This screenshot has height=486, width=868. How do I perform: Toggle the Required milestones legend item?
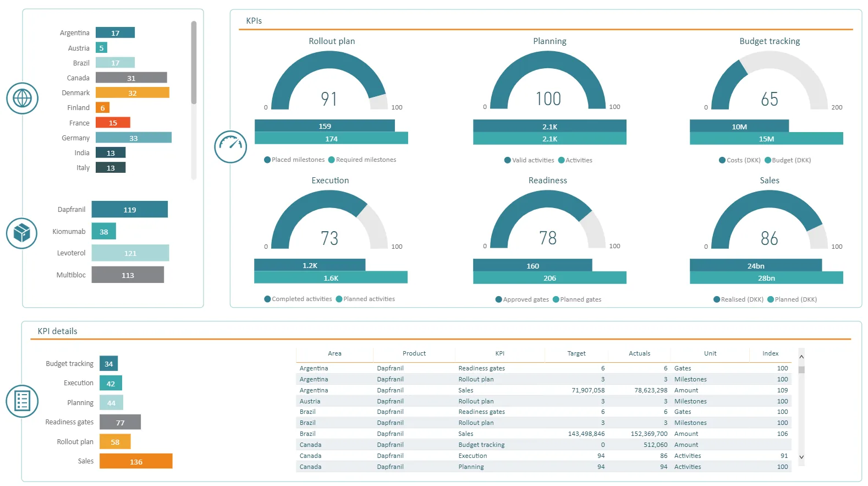362,160
